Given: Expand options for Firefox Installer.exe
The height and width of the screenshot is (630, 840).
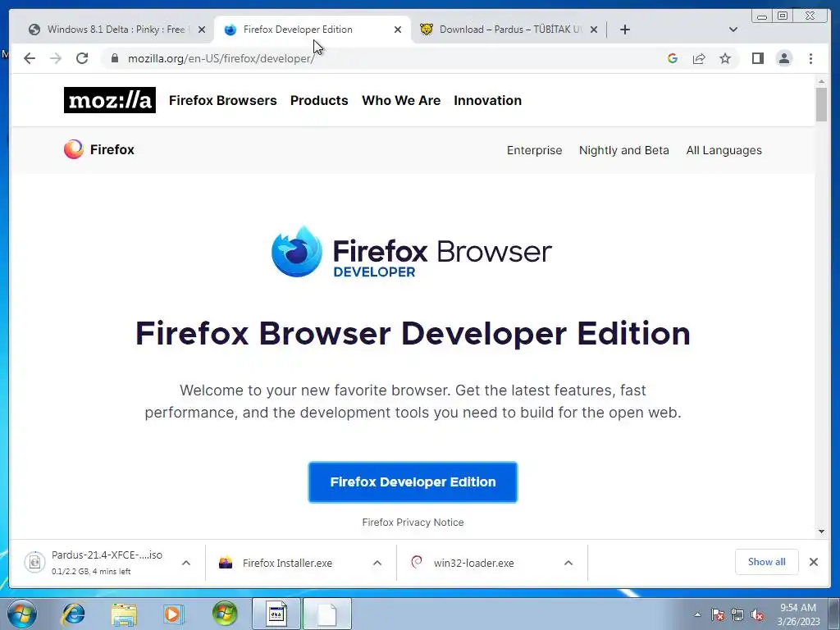Looking at the screenshot, I should point(377,563).
